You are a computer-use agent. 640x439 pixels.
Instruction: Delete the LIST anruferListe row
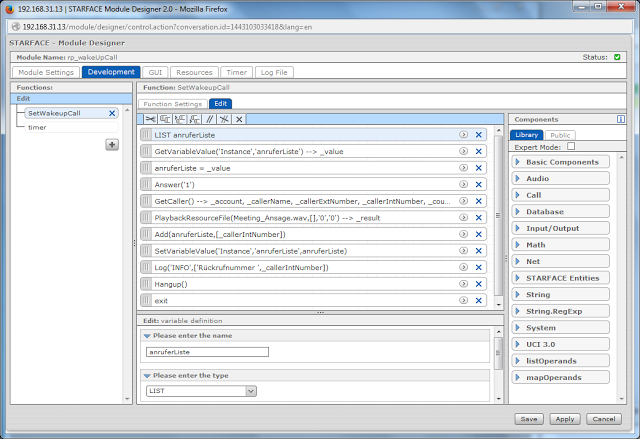click(479, 134)
